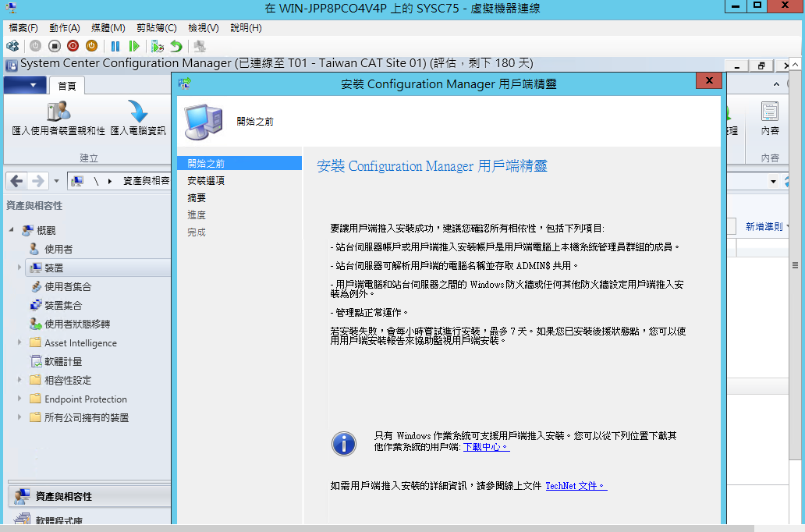Open the 軟體程式庫 workspace
Viewport: 805px width, 532px height.
pyautogui.click(x=90, y=519)
